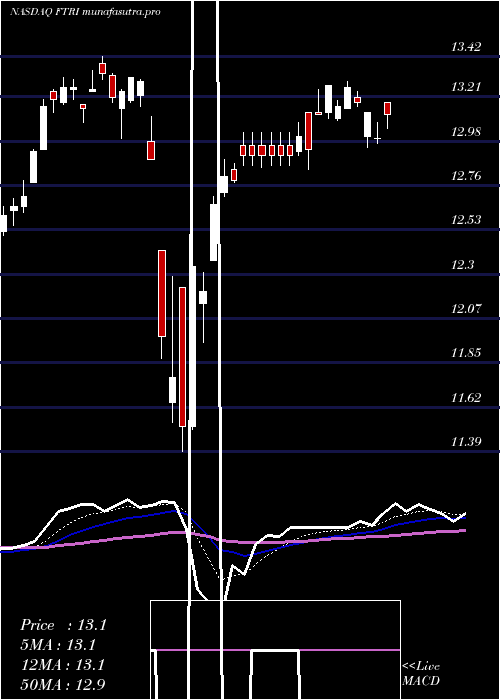Click the 50MA : 12.9 readout

tap(63, 684)
